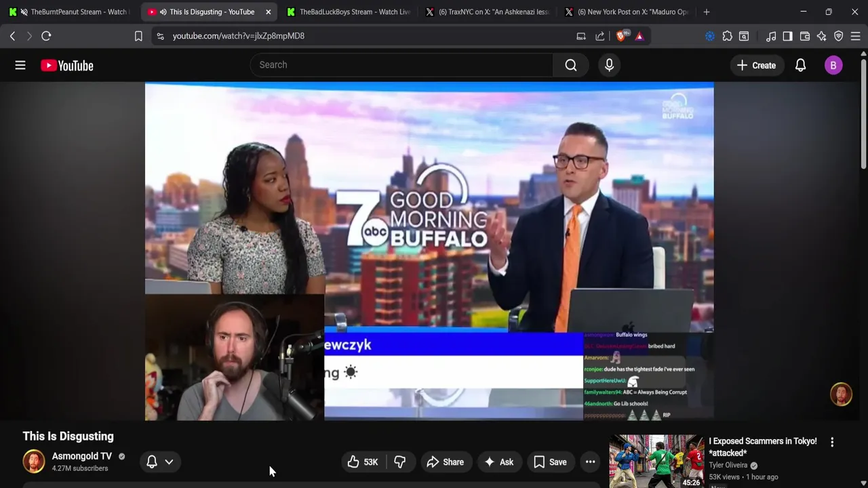Bookmark this page with the bookmark icon
Viewport: 868px width, 488px height.
138,36
